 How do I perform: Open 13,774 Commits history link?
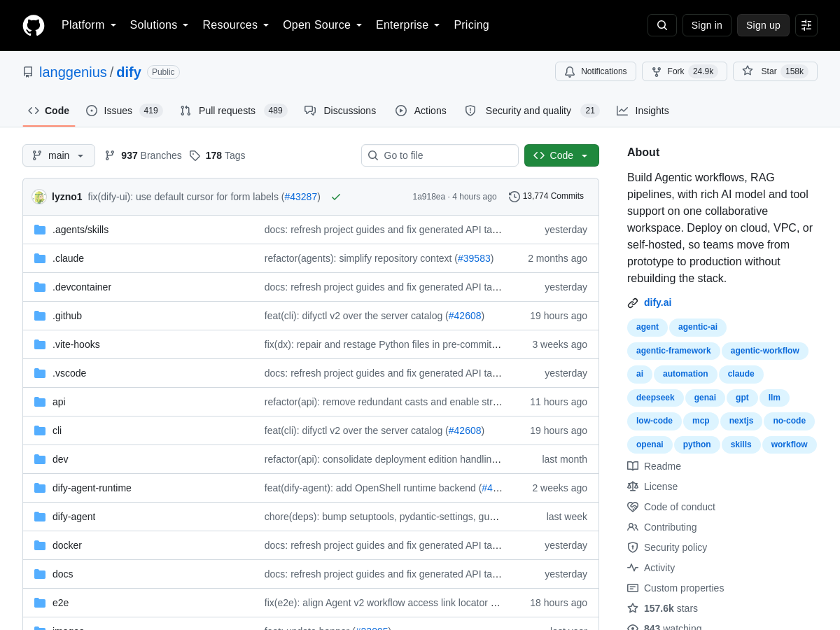[x=546, y=197]
